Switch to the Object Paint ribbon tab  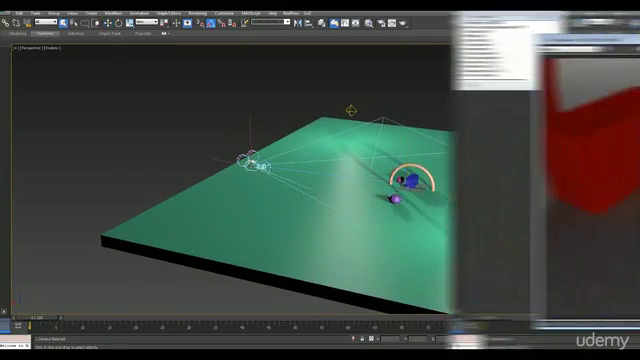tap(110, 33)
